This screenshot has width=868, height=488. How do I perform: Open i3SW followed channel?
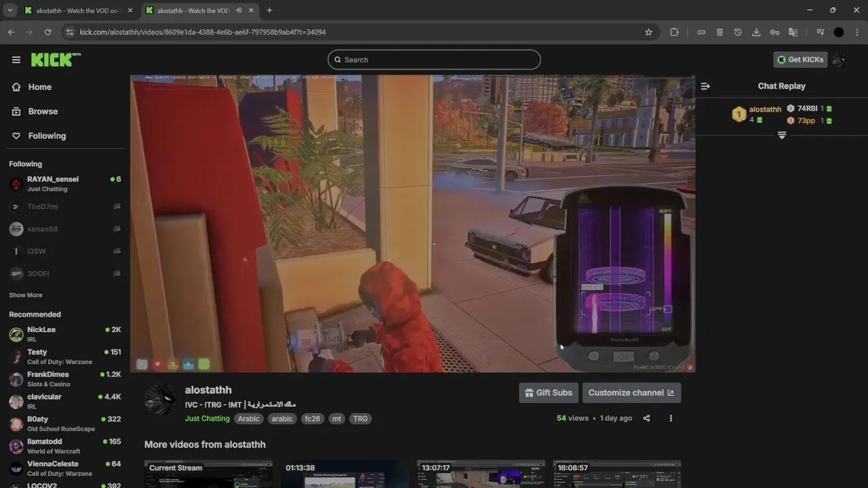(x=65, y=251)
